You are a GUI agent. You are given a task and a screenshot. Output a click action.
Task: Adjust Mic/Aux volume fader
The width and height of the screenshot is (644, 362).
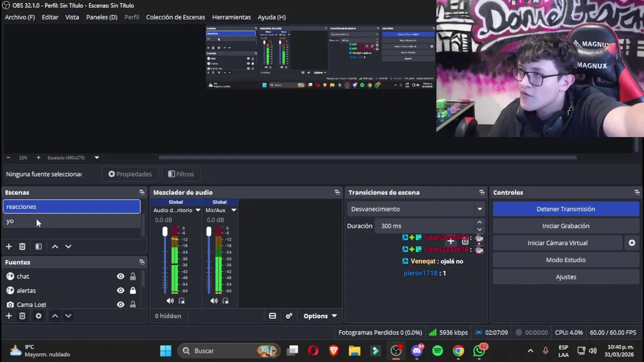pyautogui.click(x=209, y=231)
